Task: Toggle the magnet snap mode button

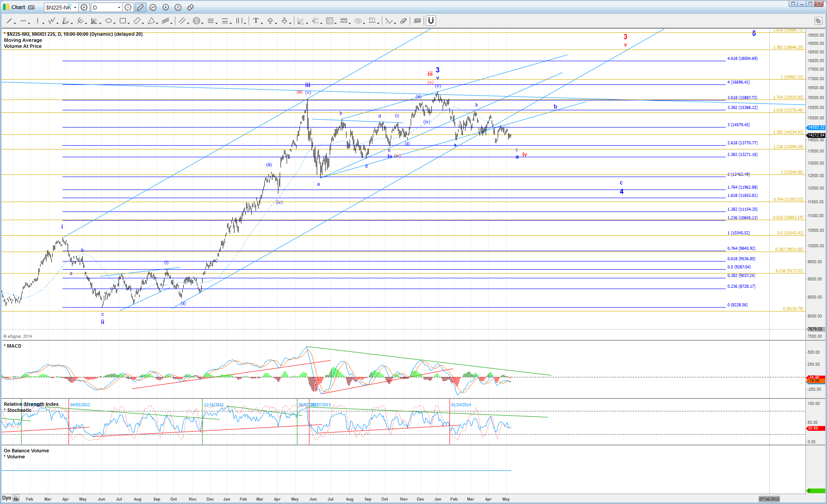Action: (x=431, y=21)
